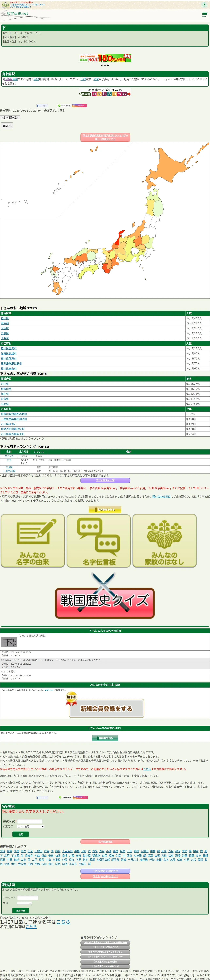The height and width of the screenshot is (980, 210).
Task: Click 下さん(男の子)の名づけ button
Action: pyautogui.click(x=105, y=871)
